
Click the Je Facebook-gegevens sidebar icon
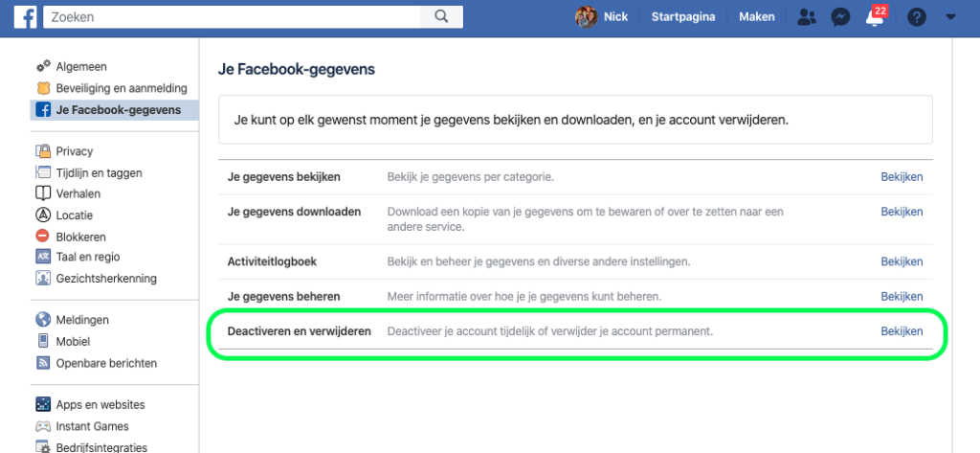point(43,110)
